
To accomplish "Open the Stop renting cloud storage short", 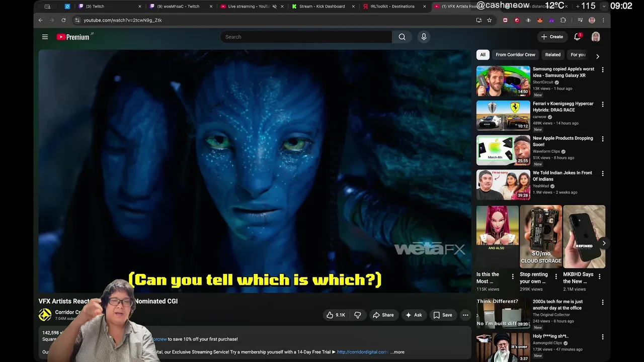I will (541, 236).
